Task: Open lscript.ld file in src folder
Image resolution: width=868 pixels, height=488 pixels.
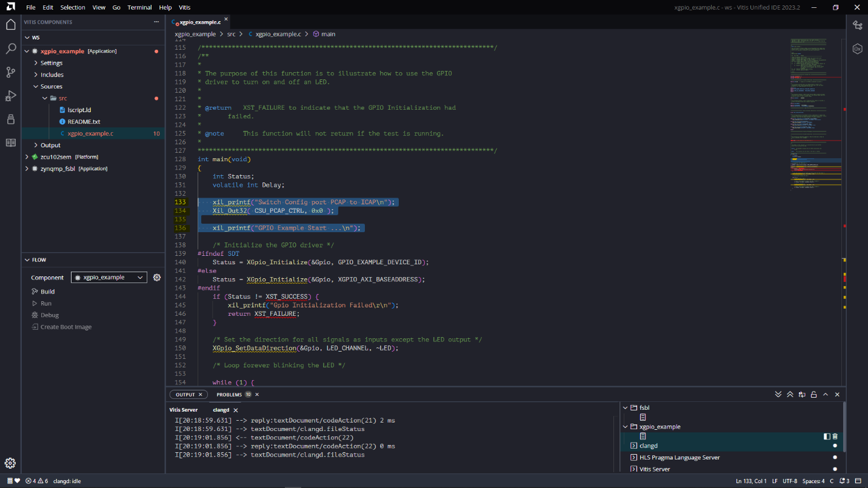Action: tap(79, 110)
